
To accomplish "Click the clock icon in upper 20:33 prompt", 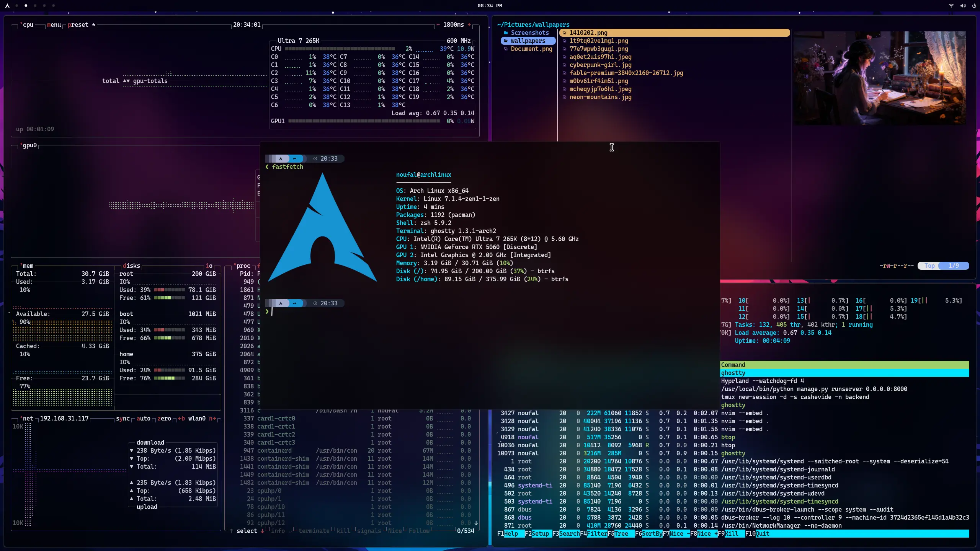I will click(x=315, y=159).
